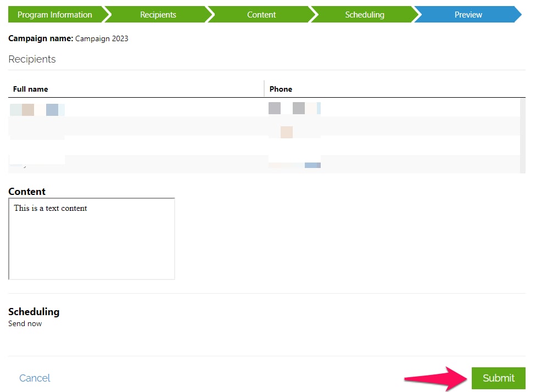Click the 'Send now' scheduling text
This screenshot has height=392, width=536.
click(x=25, y=324)
